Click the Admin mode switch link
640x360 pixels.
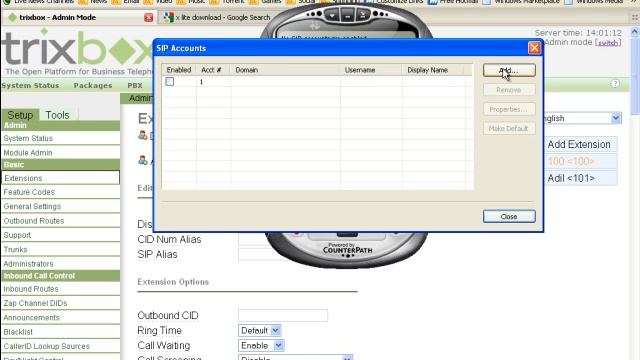click(608, 42)
